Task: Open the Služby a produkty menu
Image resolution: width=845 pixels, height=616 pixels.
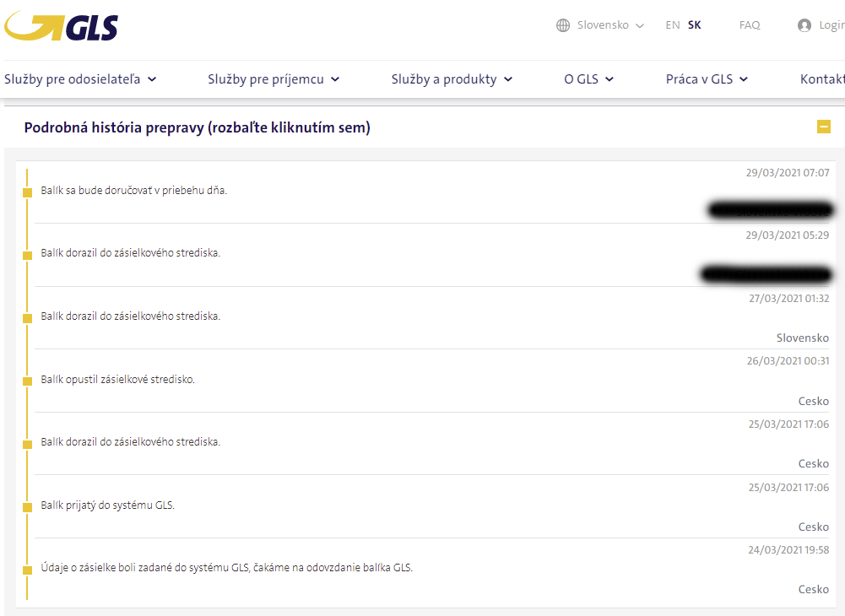Action: coord(452,79)
